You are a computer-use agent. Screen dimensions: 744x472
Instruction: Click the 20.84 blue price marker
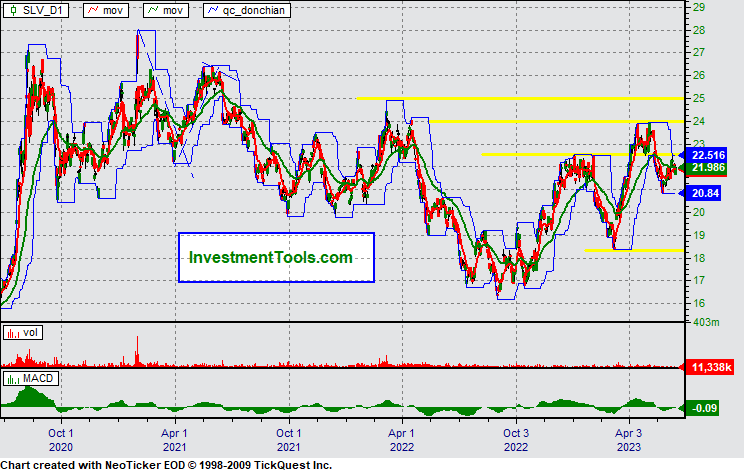click(x=706, y=192)
